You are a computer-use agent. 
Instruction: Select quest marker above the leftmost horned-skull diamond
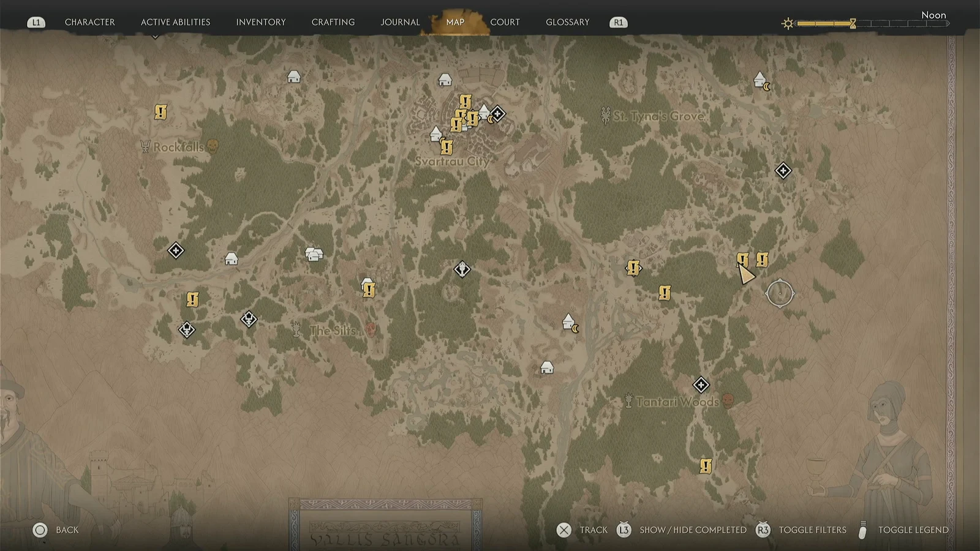coord(192,299)
